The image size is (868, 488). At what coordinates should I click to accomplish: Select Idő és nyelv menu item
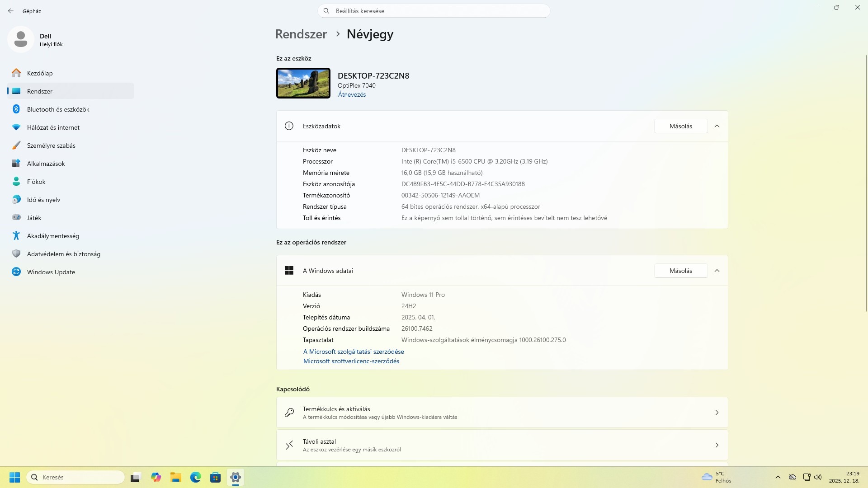[x=43, y=200]
